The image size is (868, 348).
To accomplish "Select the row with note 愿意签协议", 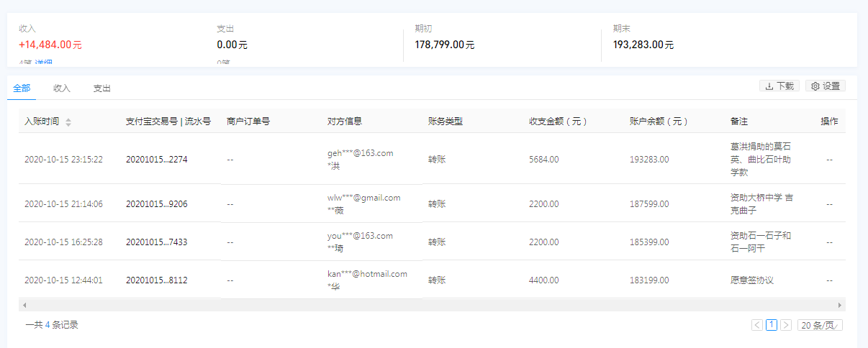I will tap(751, 280).
